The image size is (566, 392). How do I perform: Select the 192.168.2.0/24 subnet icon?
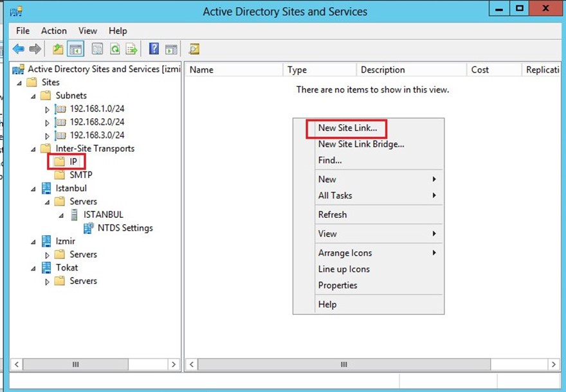(x=60, y=122)
